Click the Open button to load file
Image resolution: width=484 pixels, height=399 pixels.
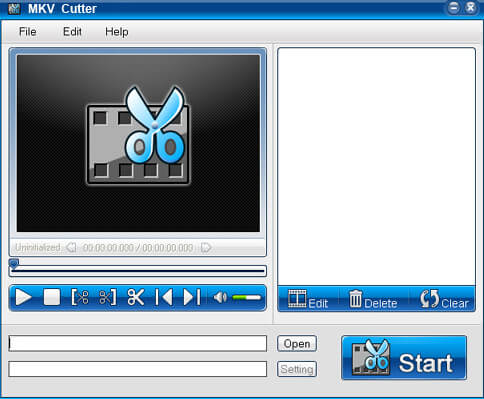pyautogui.click(x=297, y=344)
